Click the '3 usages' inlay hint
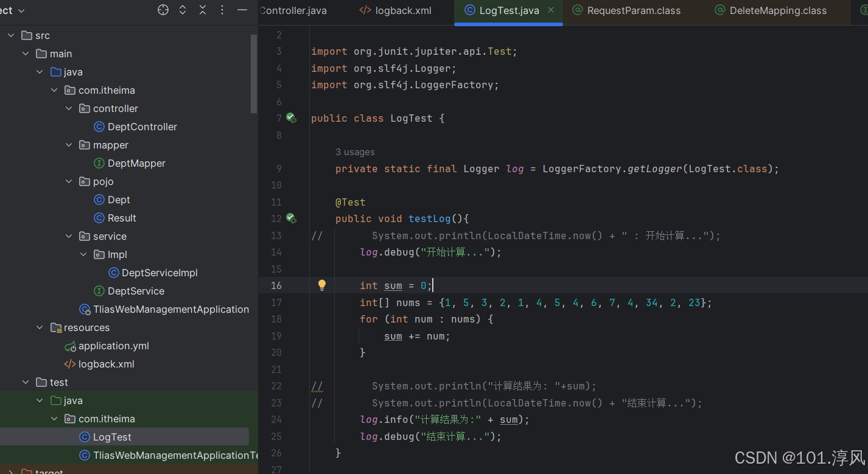The image size is (868, 474). (355, 152)
